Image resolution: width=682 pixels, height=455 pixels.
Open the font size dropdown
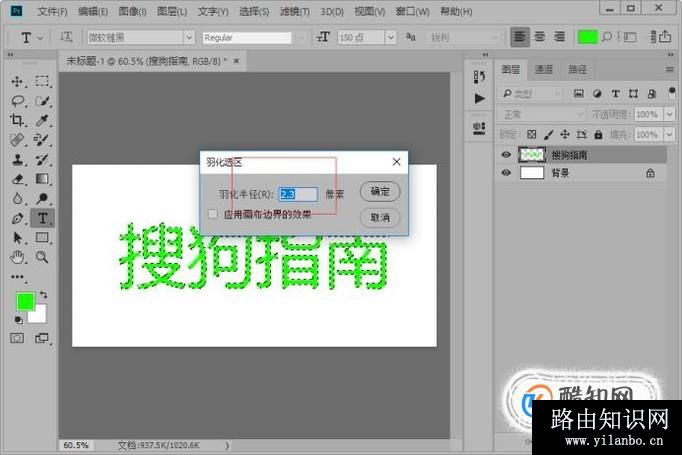click(391, 37)
